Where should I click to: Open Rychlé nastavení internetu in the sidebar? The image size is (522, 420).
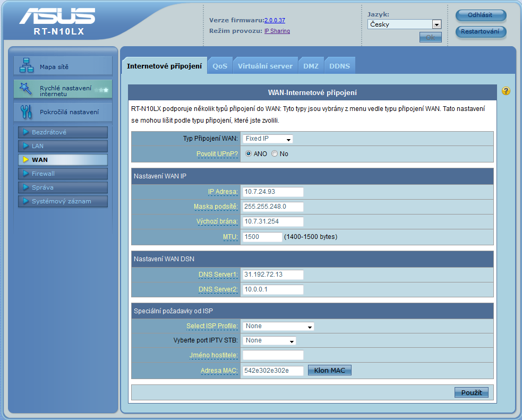[63, 89]
